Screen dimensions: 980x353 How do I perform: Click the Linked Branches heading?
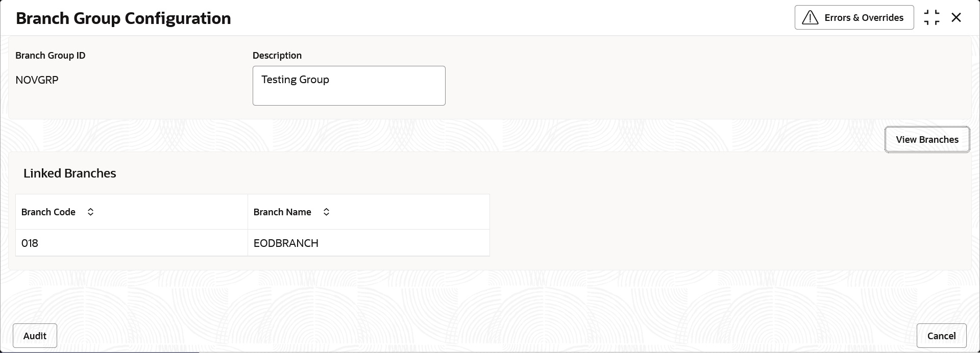tap(70, 173)
